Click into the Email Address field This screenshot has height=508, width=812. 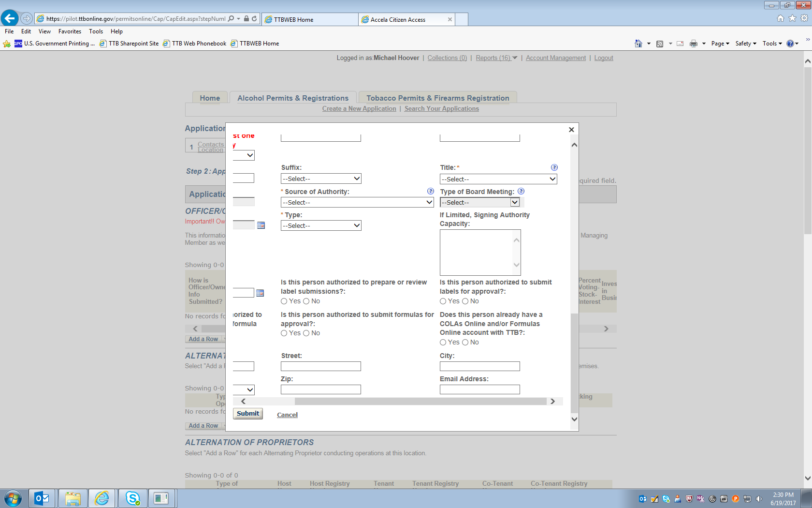pos(479,389)
